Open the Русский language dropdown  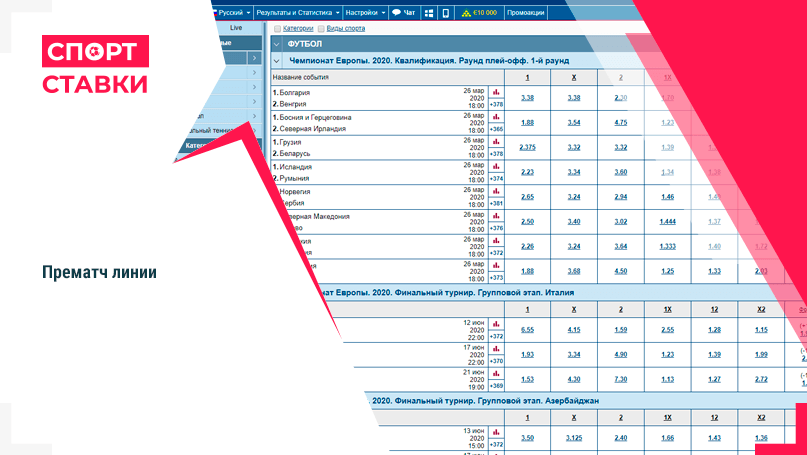(233, 12)
